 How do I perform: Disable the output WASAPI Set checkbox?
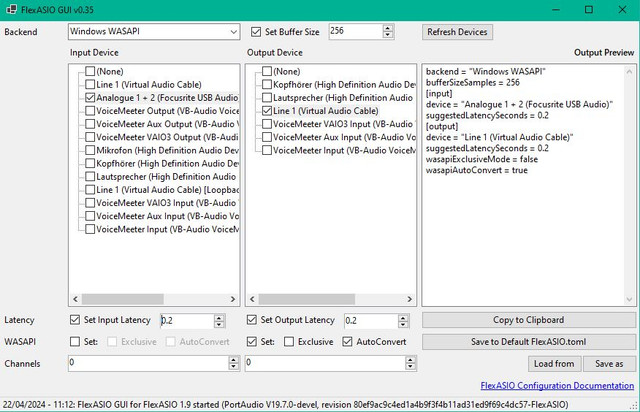pyautogui.click(x=252, y=342)
